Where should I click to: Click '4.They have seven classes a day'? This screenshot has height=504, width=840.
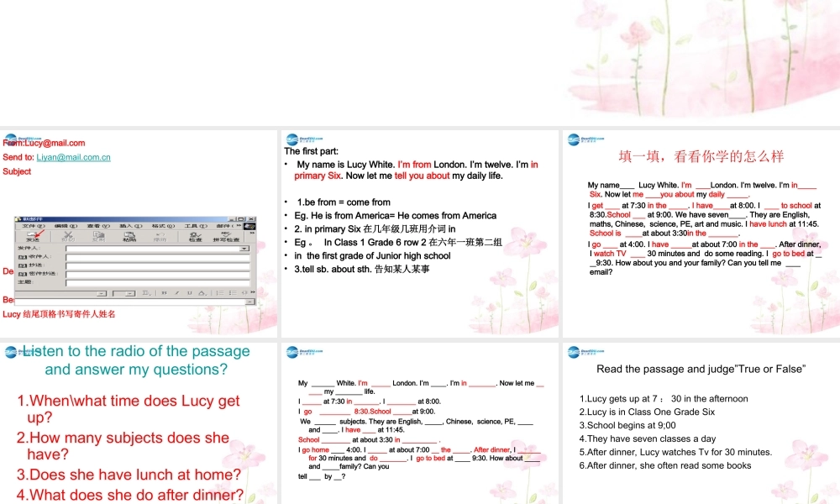648,438
